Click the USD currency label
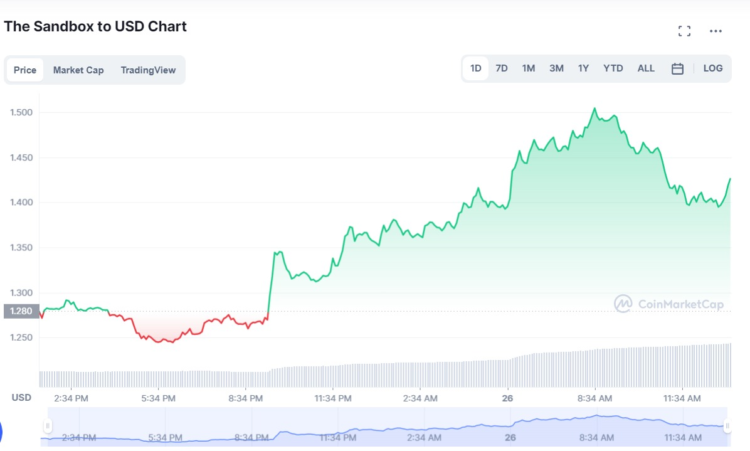 click(22, 398)
